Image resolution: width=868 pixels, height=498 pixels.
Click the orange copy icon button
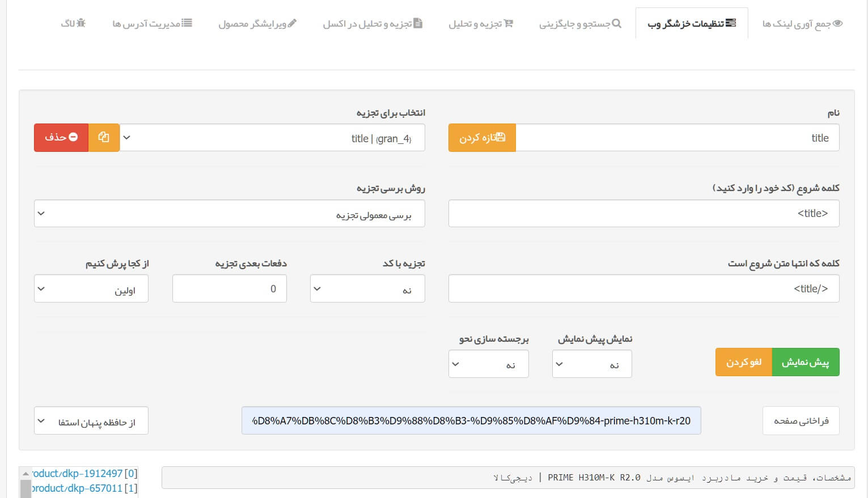pyautogui.click(x=104, y=138)
